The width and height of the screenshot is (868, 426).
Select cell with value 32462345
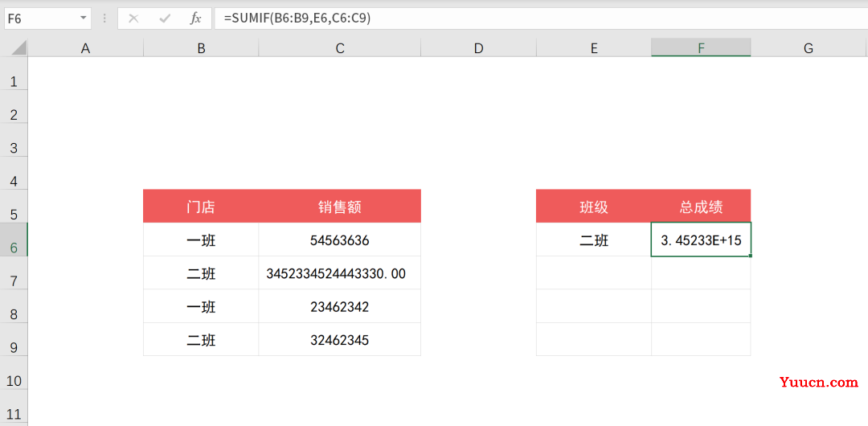tap(339, 339)
